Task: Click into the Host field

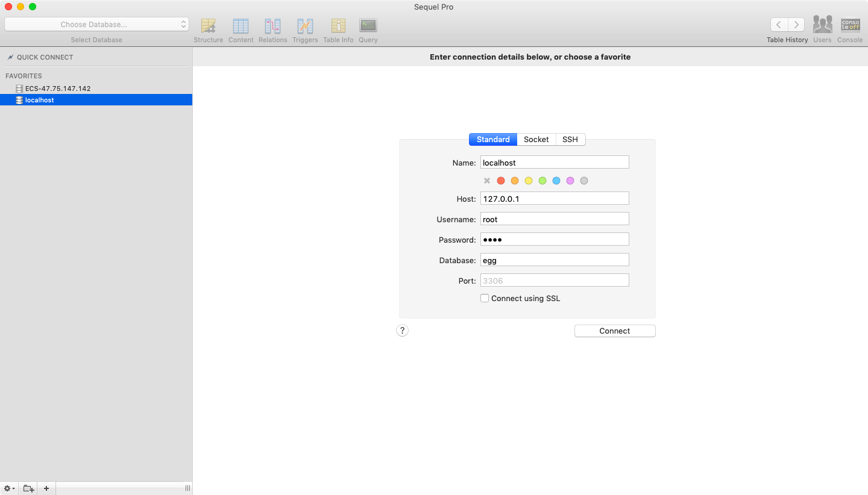Action: [x=555, y=198]
